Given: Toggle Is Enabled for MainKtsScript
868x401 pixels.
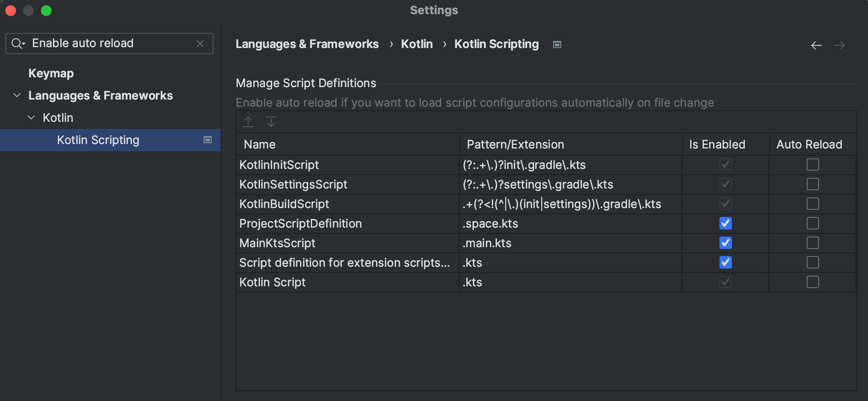Looking at the screenshot, I should 726,243.
